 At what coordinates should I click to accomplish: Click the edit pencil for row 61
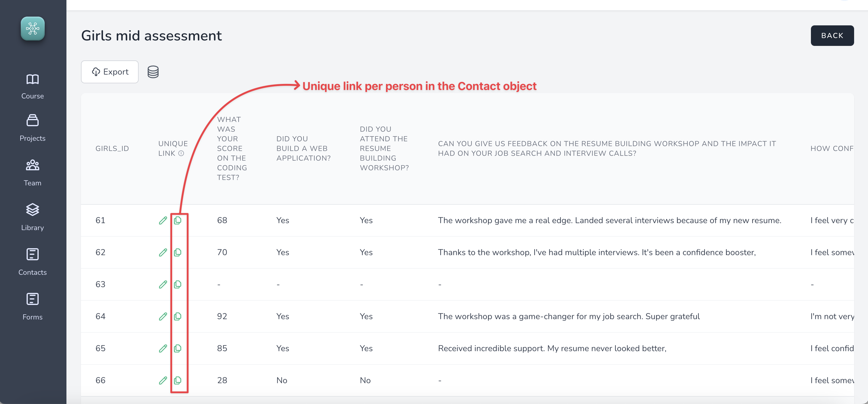[163, 220]
